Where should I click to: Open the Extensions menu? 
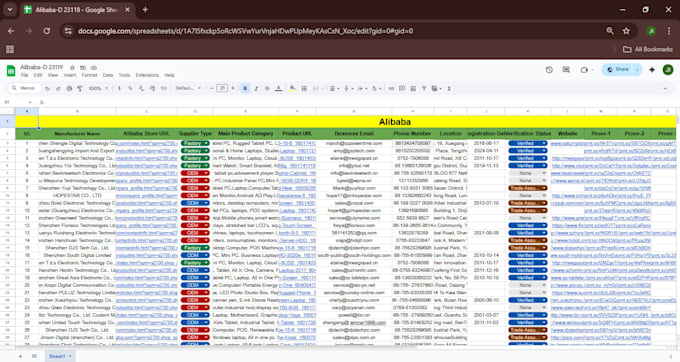pos(147,75)
